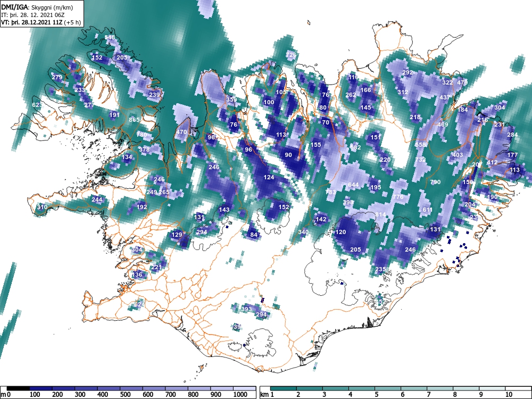Image resolution: width=532 pixels, height=399 pixels.
Task: Click the map label 340
Action: pos(303,232)
